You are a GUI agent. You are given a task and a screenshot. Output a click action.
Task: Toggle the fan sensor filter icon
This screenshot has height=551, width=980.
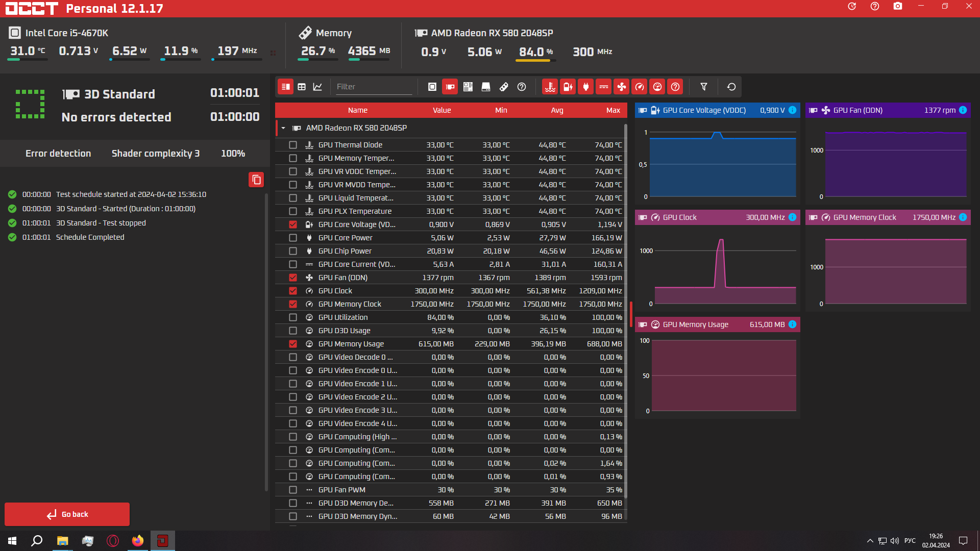click(x=621, y=87)
